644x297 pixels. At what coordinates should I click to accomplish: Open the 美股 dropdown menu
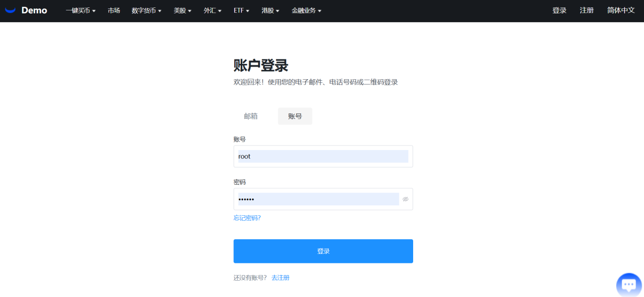[x=182, y=10]
